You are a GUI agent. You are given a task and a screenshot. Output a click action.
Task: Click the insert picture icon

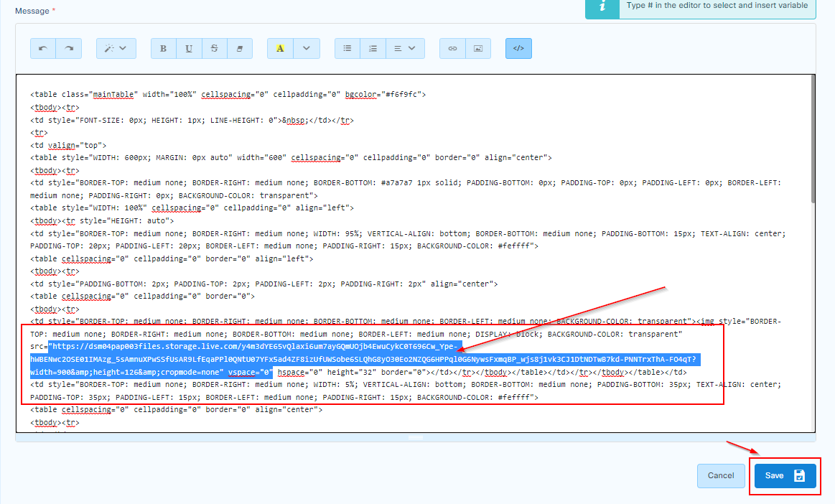477,48
